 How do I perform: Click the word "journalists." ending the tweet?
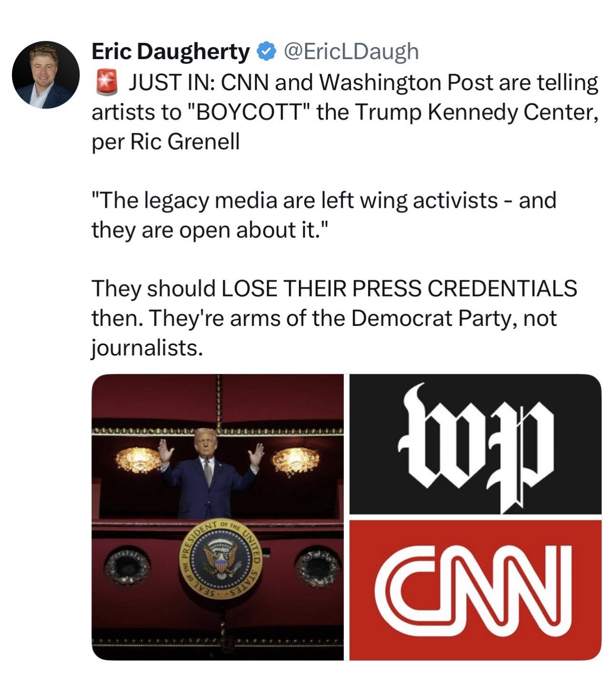(147, 348)
